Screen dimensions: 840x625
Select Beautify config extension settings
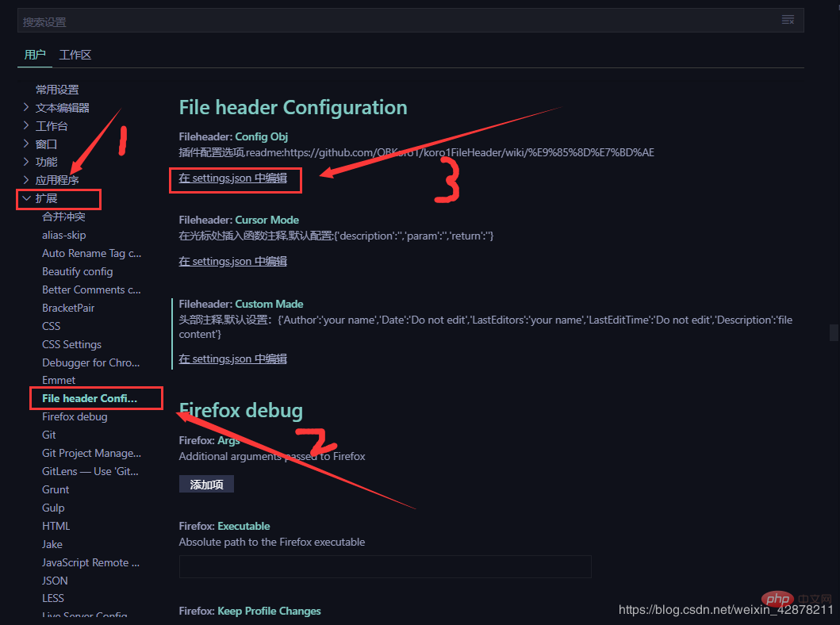click(x=78, y=271)
